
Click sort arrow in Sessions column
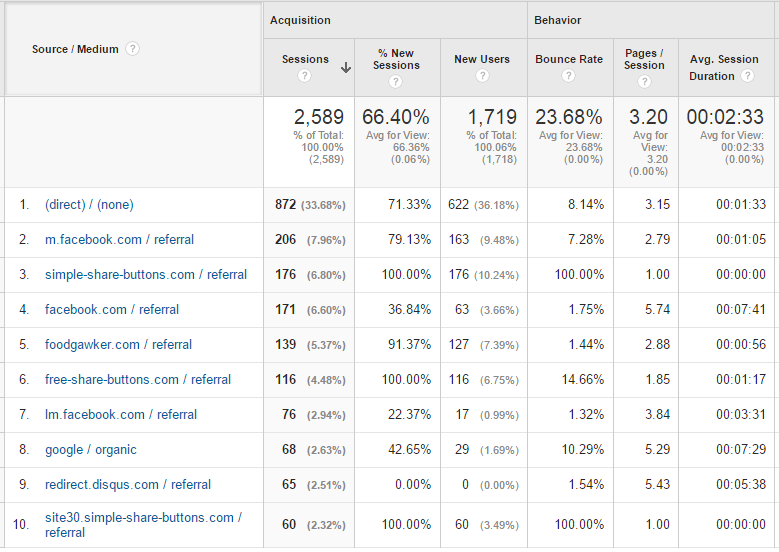pos(346,68)
